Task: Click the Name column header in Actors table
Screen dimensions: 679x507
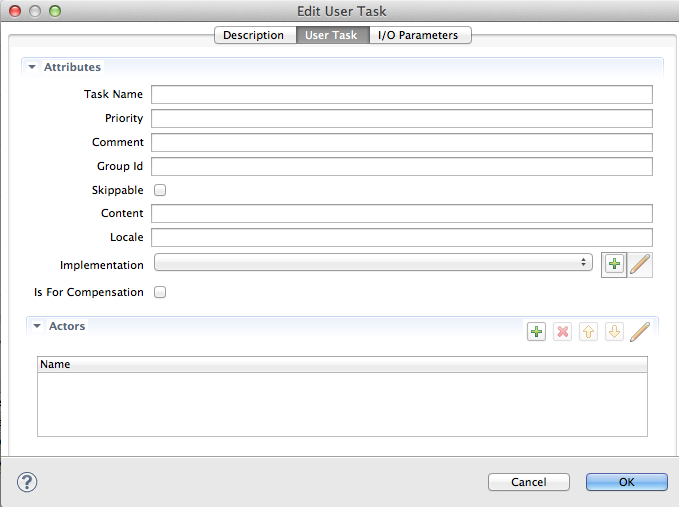Action: click(x=342, y=365)
